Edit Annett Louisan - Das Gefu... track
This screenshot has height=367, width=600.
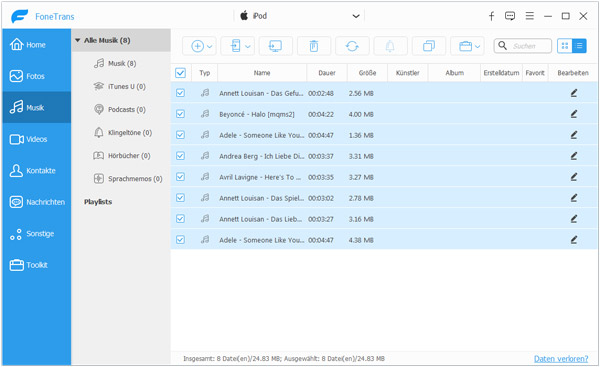[x=574, y=93]
